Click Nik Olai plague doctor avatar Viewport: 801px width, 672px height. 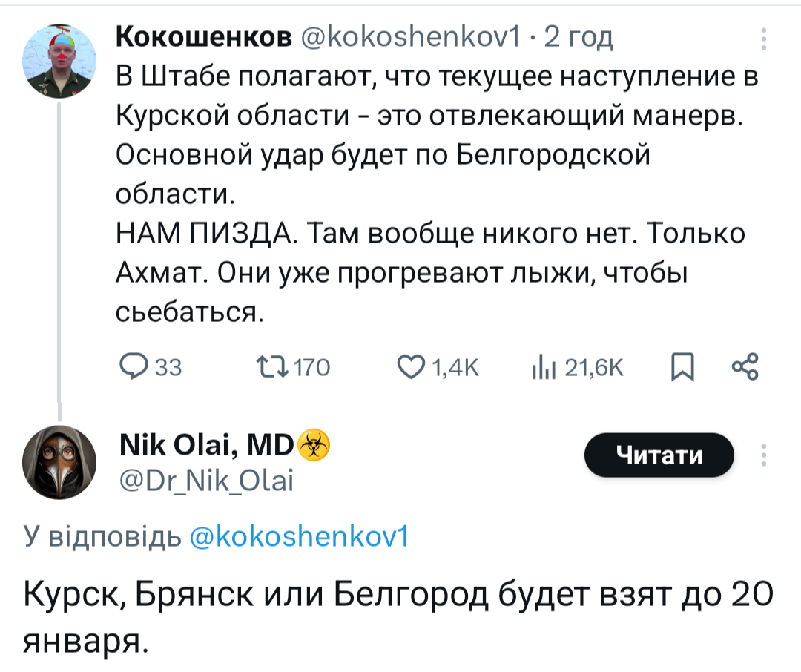[x=59, y=466]
